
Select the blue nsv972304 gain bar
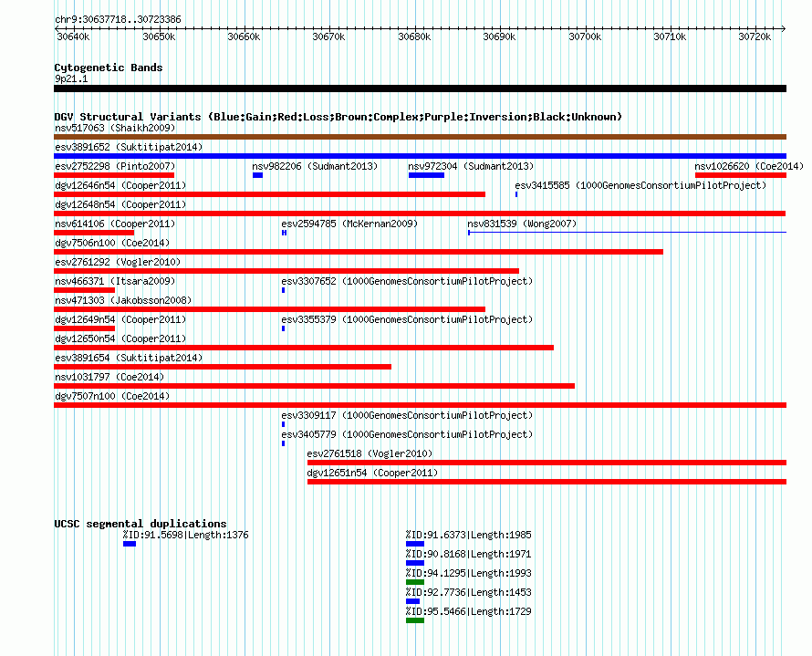(426, 175)
